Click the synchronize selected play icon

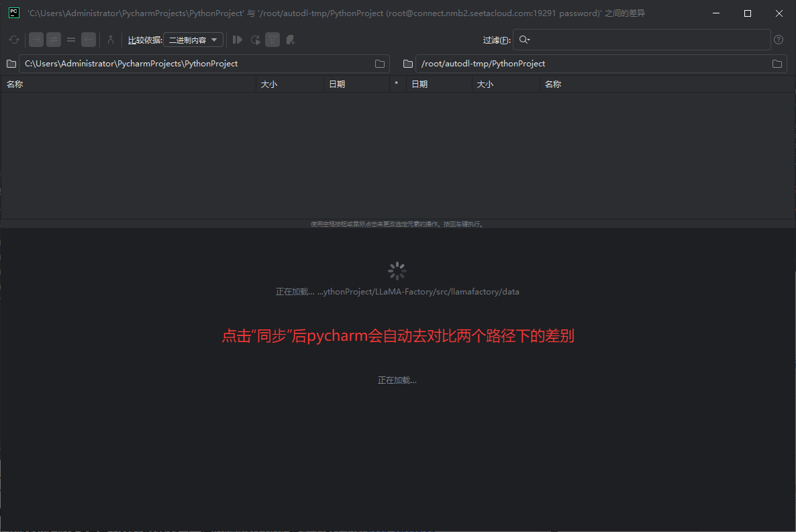click(238, 40)
